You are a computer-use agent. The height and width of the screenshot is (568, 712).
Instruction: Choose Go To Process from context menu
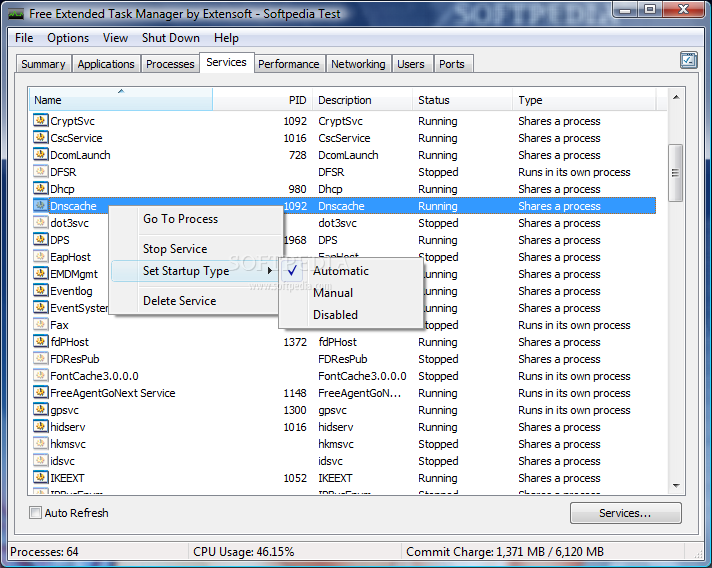pyautogui.click(x=195, y=219)
